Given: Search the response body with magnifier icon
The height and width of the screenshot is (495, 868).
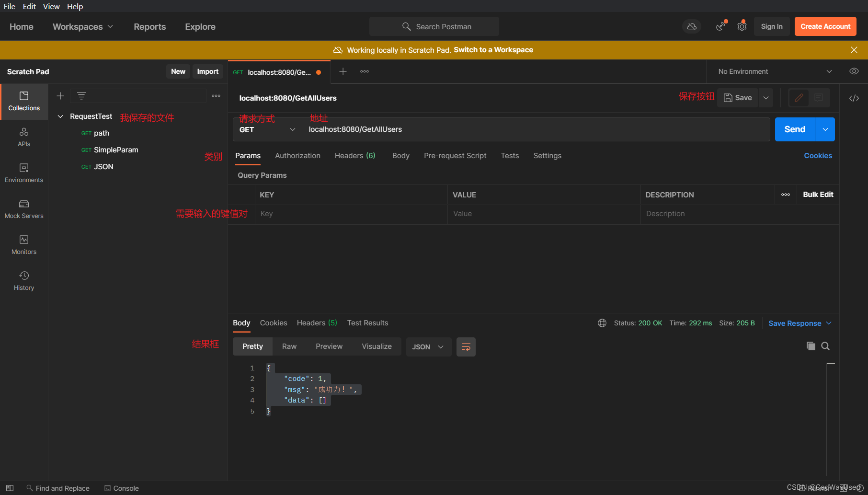Looking at the screenshot, I should point(825,346).
